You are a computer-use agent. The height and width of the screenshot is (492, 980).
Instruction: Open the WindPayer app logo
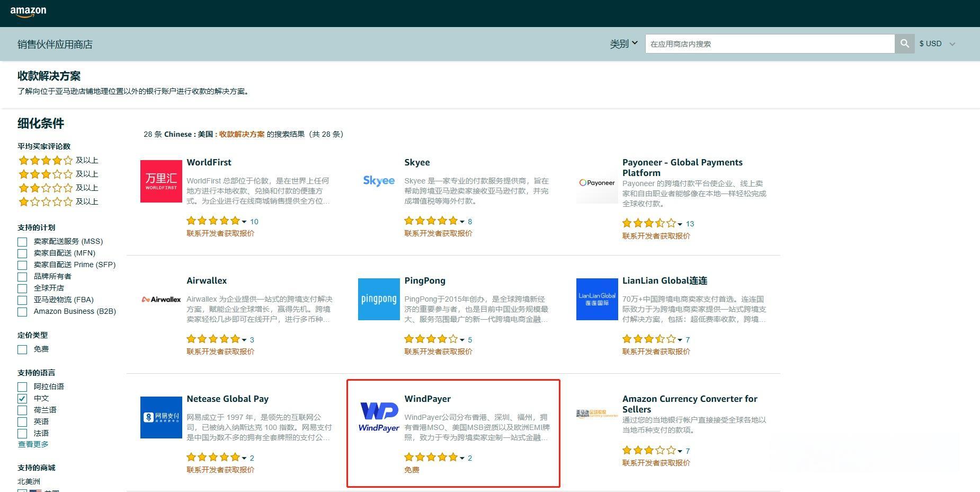pyautogui.click(x=379, y=418)
